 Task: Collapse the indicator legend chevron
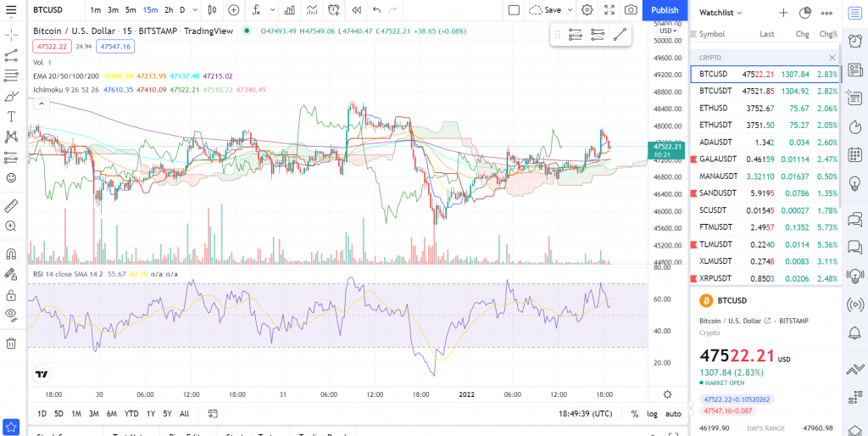pyautogui.click(x=42, y=103)
